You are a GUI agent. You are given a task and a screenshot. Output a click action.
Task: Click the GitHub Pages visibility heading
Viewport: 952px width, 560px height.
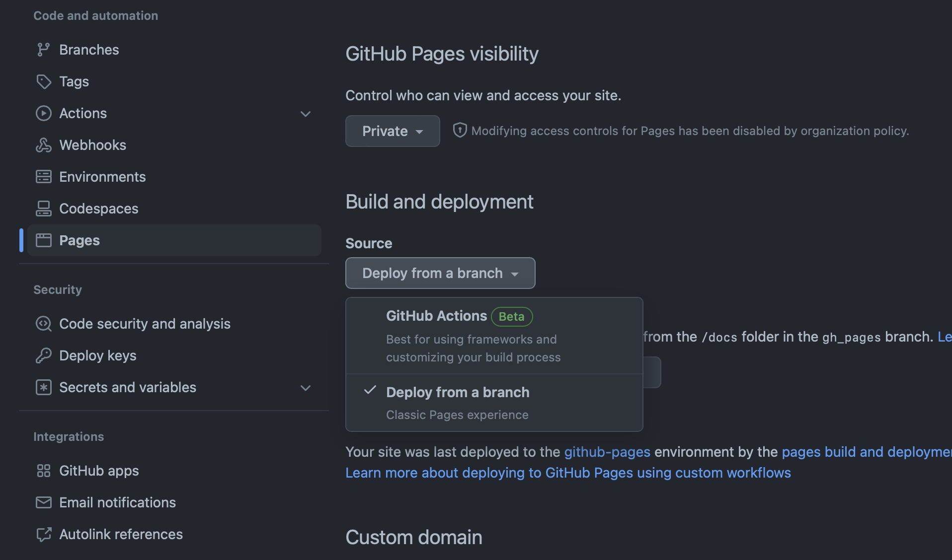(442, 54)
